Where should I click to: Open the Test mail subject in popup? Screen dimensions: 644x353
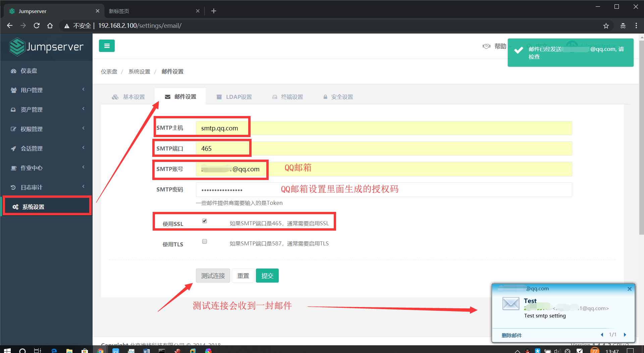point(530,301)
